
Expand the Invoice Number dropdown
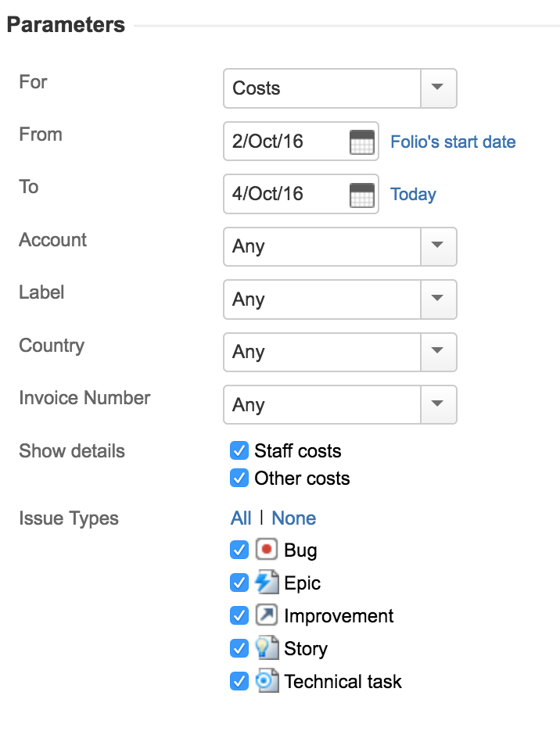coord(438,404)
